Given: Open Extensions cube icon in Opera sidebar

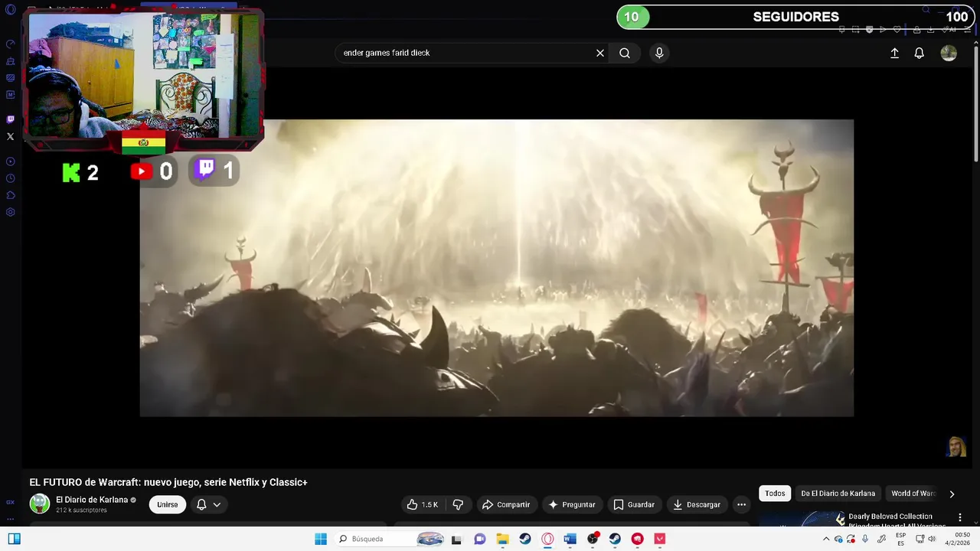Looking at the screenshot, I should coord(11,195).
